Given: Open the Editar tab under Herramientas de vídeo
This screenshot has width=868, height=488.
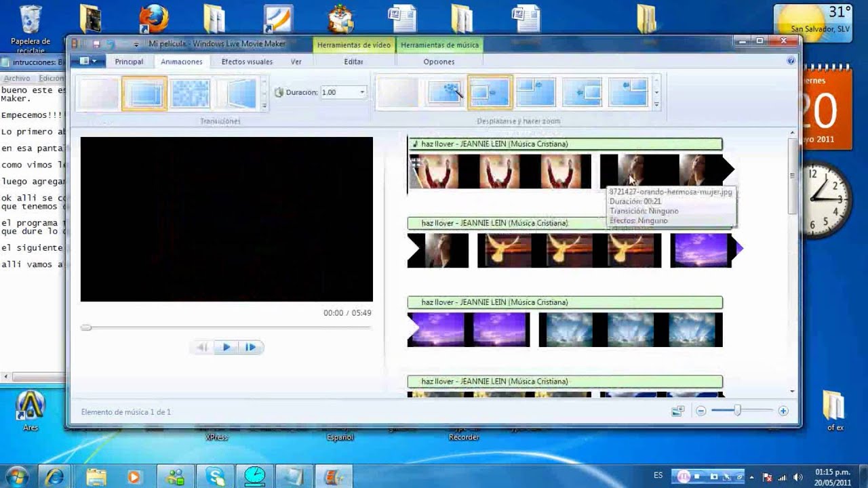Looking at the screenshot, I should tap(353, 62).
